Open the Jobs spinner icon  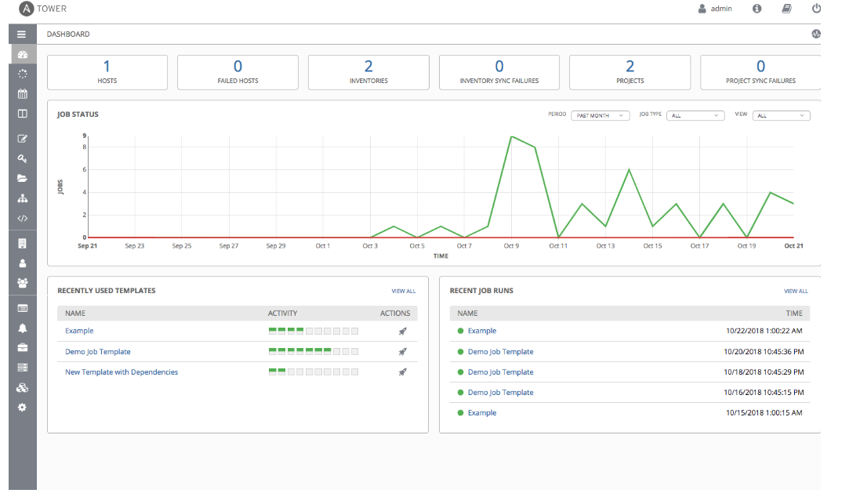click(x=23, y=74)
